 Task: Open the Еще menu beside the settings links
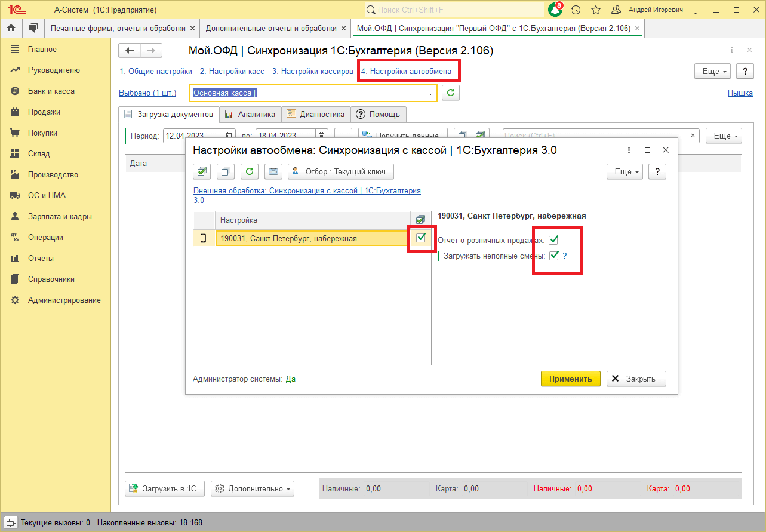(x=713, y=71)
